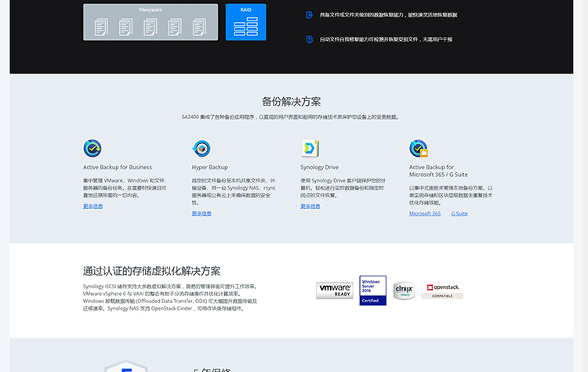The width and height of the screenshot is (588, 372).
Task: Click the Hyper Backup icon
Action: (x=201, y=148)
